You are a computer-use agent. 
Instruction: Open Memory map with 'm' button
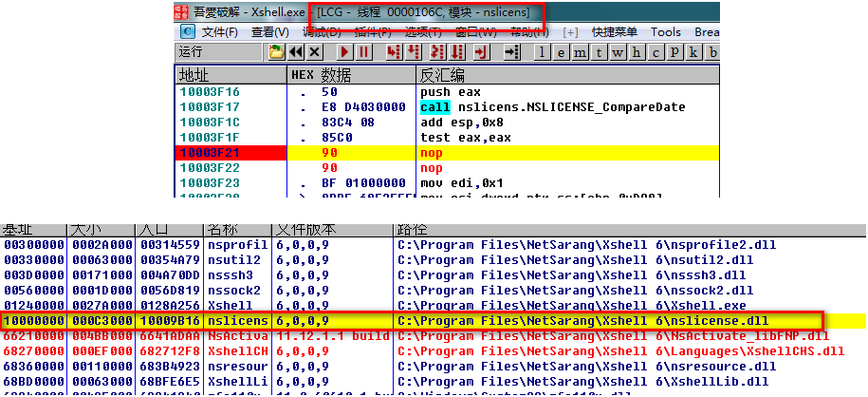point(581,52)
